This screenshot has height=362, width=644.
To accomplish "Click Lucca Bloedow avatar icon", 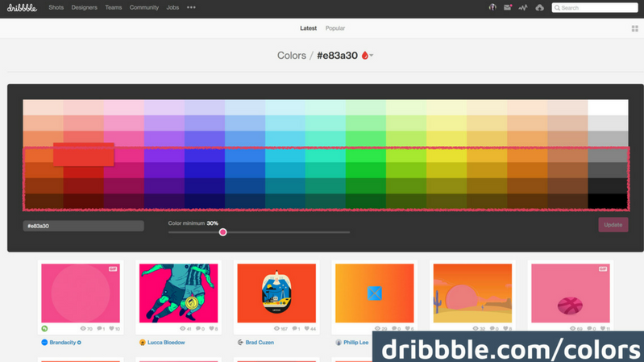I will 143,343.
